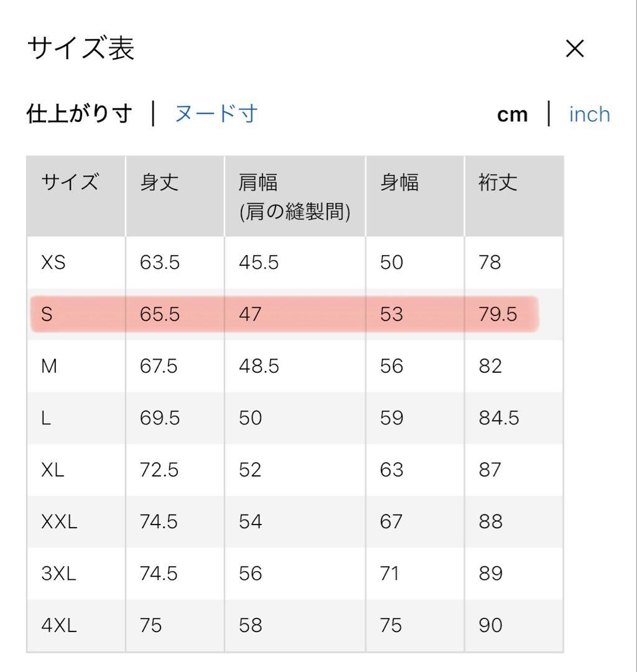Click the 身幅 column header
Screen dimensions: 637x672
point(399,182)
